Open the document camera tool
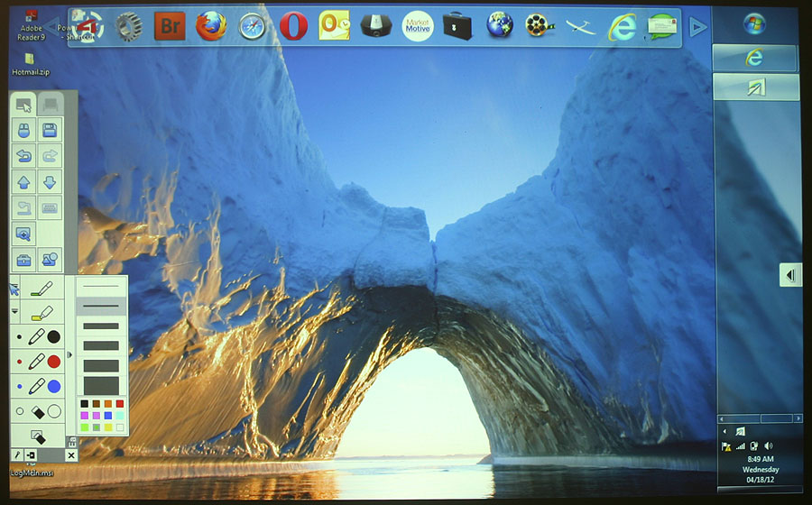812x505 pixels. (23, 208)
